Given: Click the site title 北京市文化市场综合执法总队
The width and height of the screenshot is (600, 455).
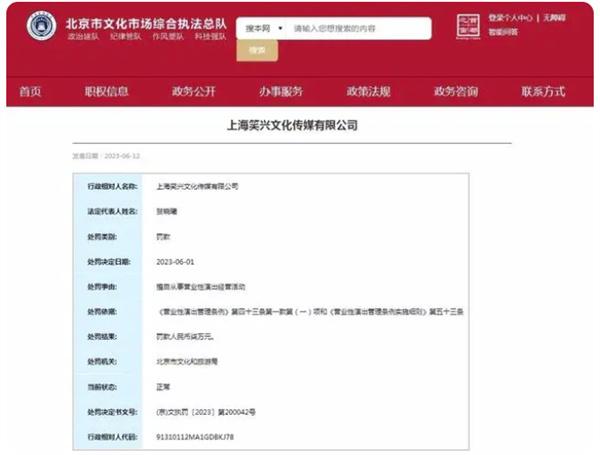Looking at the screenshot, I should (x=146, y=24).
